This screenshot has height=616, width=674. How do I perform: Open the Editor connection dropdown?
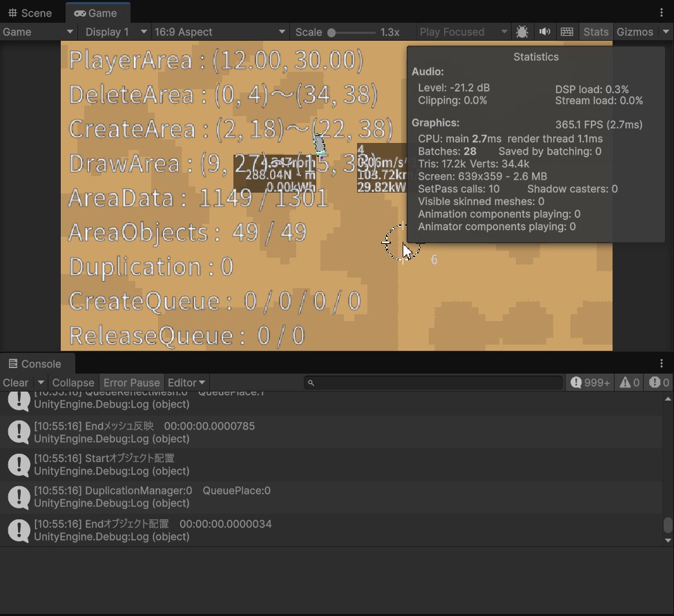click(186, 383)
